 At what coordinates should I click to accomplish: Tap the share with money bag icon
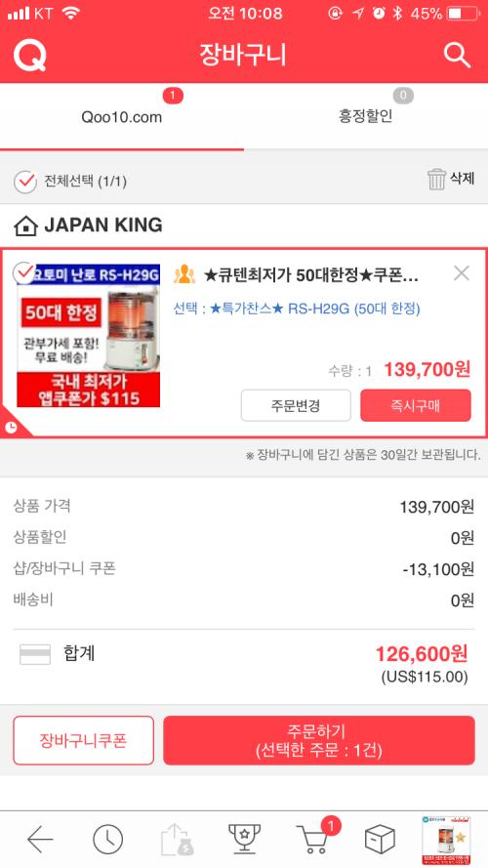point(177,840)
